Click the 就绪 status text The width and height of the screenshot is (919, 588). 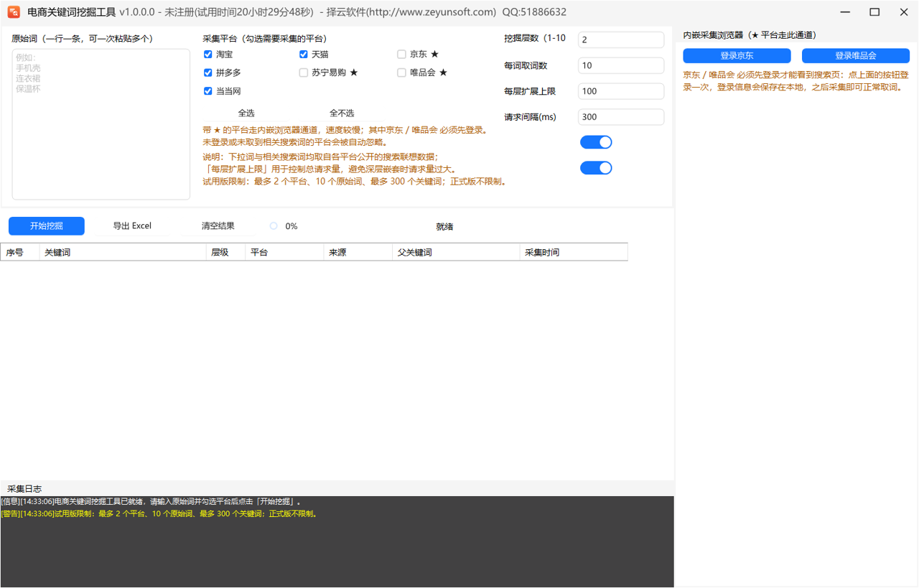point(444,227)
